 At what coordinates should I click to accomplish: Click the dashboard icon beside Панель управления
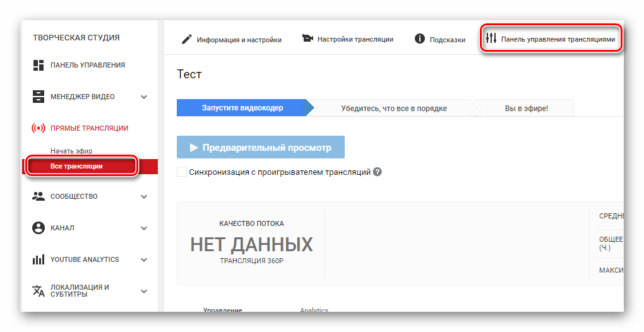pos(39,65)
